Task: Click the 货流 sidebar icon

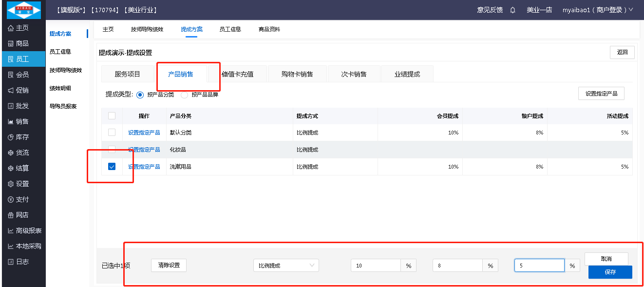Action: 11,153
